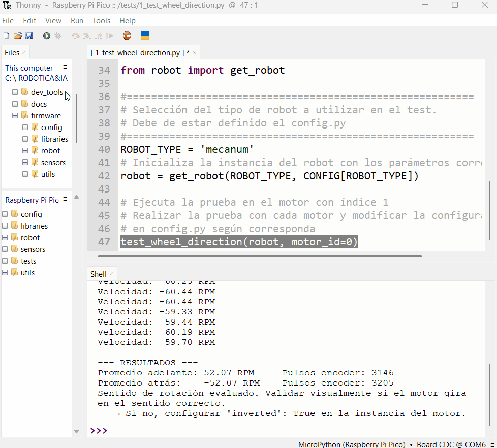The height and width of the screenshot is (448, 497).
Task: Expand firmware's sensors subfolder
Action: click(25, 163)
